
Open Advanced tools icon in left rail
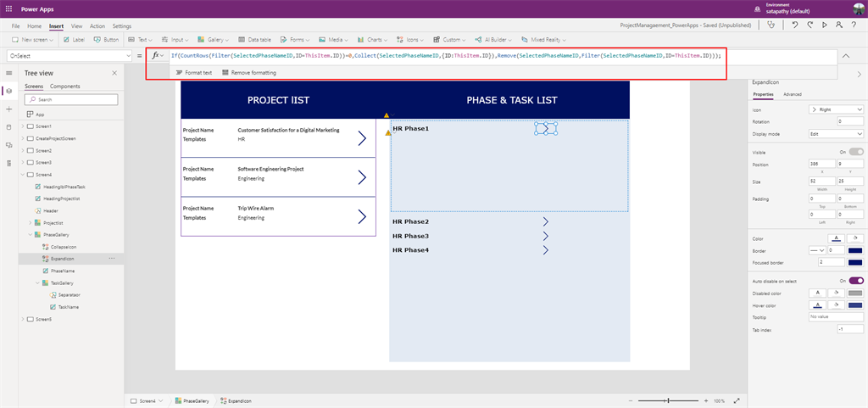point(8,164)
